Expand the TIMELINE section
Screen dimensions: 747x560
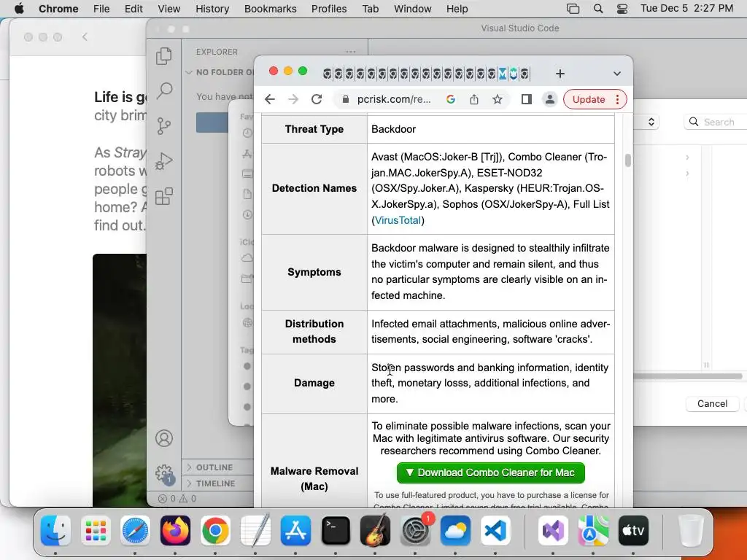tap(215, 483)
